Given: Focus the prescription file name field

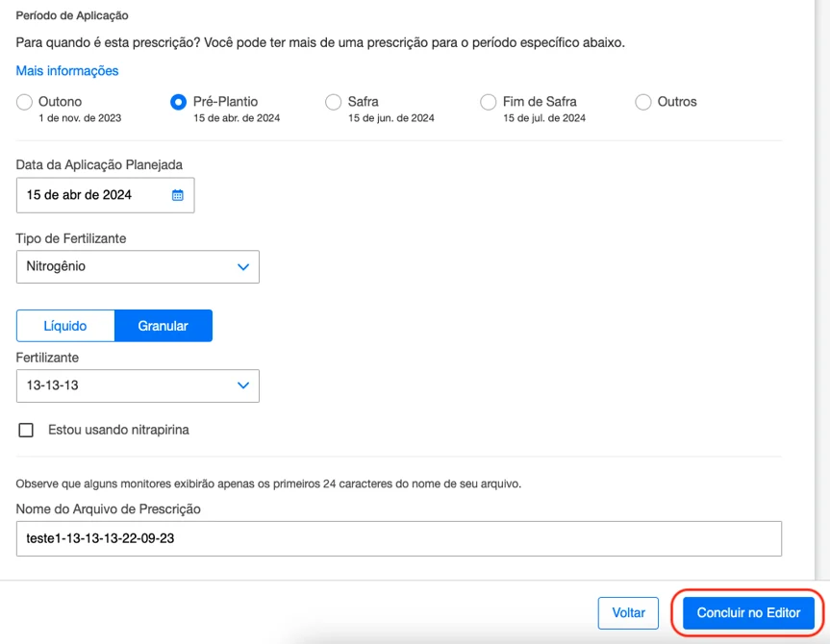Looking at the screenshot, I should coord(398,539).
